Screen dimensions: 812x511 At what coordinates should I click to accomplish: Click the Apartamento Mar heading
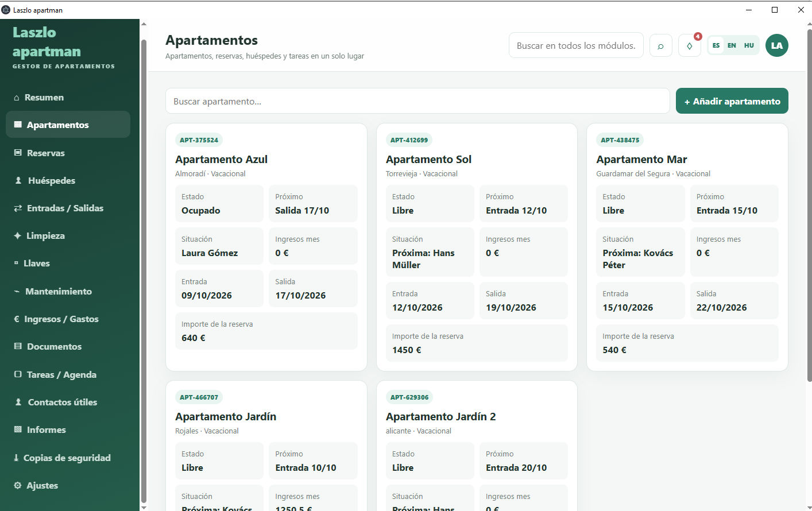(x=641, y=160)
